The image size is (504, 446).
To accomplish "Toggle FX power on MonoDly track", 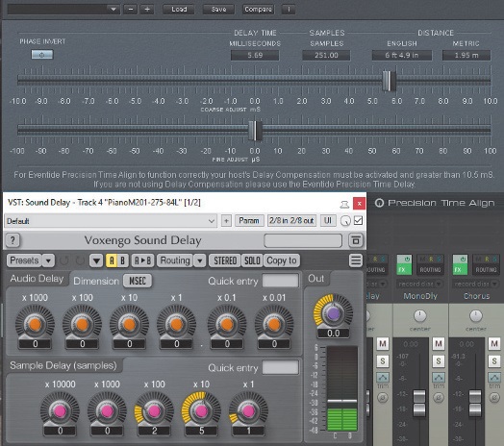I will point(407,259).
